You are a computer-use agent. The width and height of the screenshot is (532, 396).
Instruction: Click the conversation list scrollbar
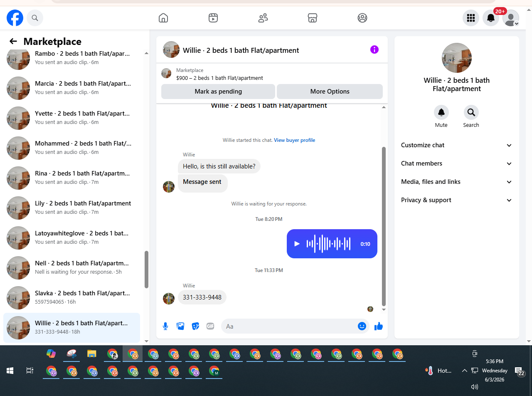[x=146, y=269]
